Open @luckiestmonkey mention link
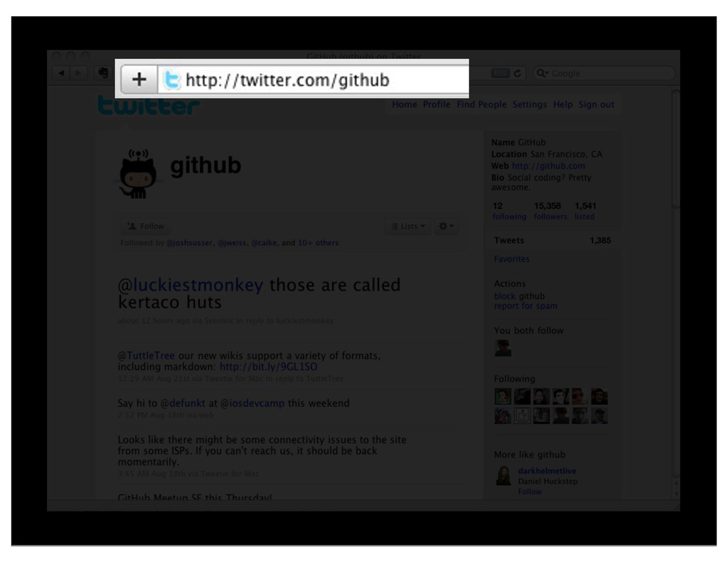This screenshot has width=728, height=562. [191, 285]
